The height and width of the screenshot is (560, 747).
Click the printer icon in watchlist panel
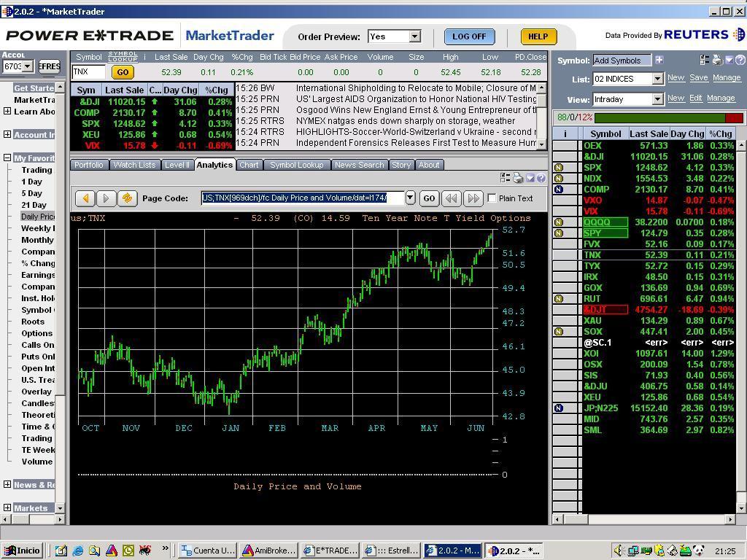coord(717,60)
